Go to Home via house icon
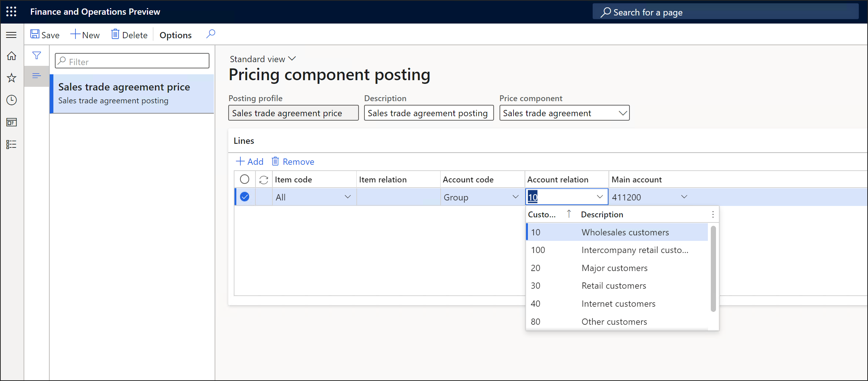Image resolution: width=868 pixels, height=381 pixels. coord(11,56)
